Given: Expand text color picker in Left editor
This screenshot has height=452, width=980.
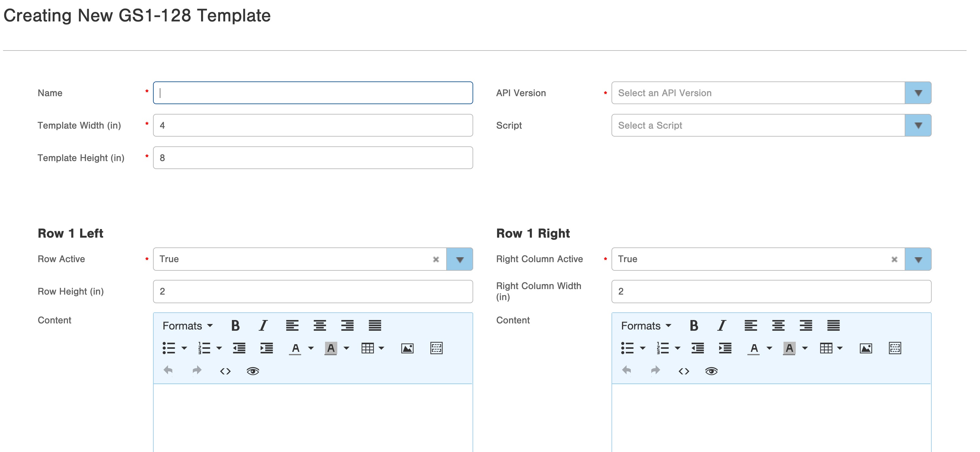Looking at the screenshot, I should tap(311, 348).
